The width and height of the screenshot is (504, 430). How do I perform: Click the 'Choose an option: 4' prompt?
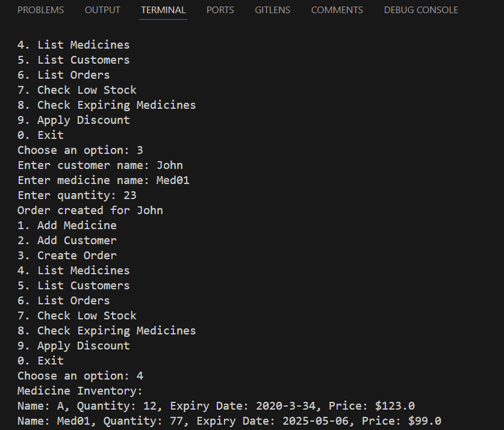tap(80, 376)
